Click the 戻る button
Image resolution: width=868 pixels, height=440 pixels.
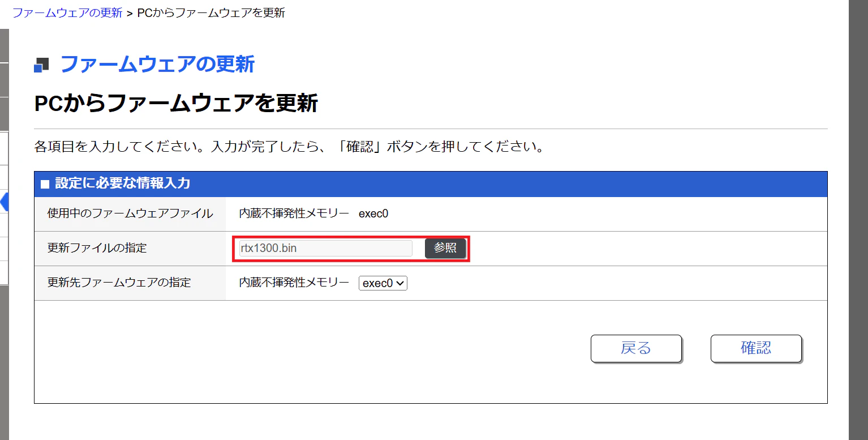636,348
